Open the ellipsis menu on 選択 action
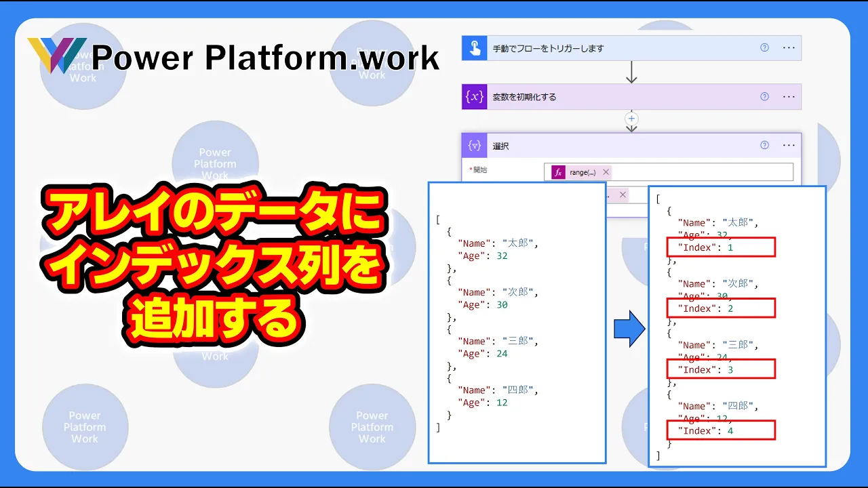The height and width of the screenshot is (488, 868). pyautogui.click(x=789, y=145)
